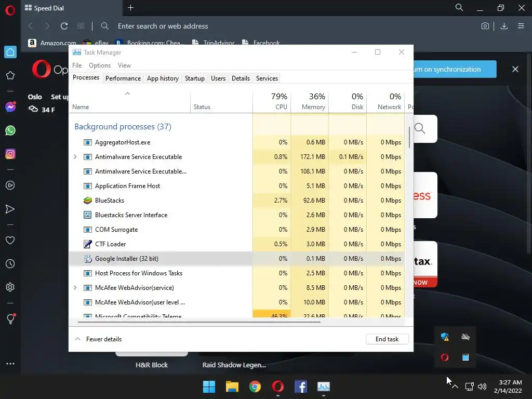
Task: Select Google Installer (32 bit) process
Action: (237, 259)
